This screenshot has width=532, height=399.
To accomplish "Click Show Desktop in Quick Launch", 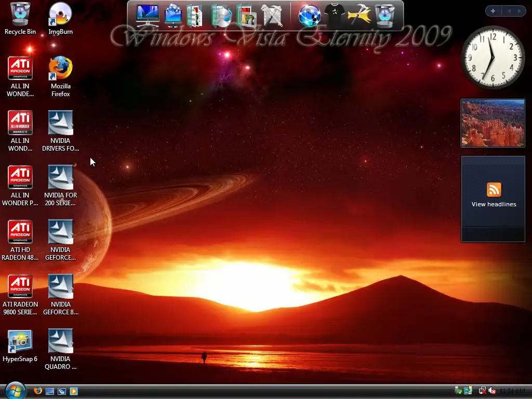I will [x=50, y=391].
